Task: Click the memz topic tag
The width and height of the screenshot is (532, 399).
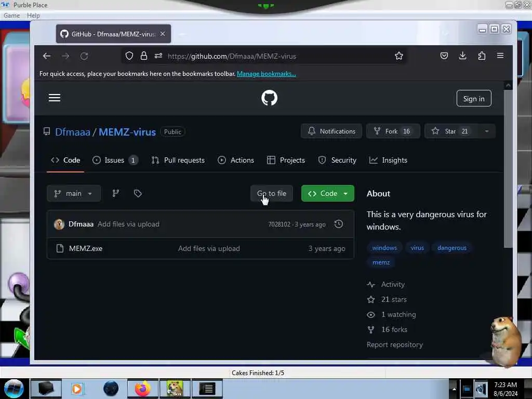Action: tap(381, 262)
